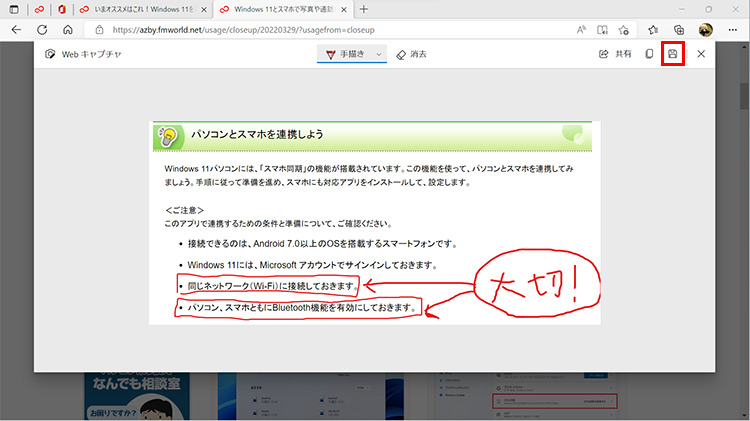The height and width of the screenshot is (421, 750).
Task: Close the Web capture panel
Action: click(x=701, y=54)
